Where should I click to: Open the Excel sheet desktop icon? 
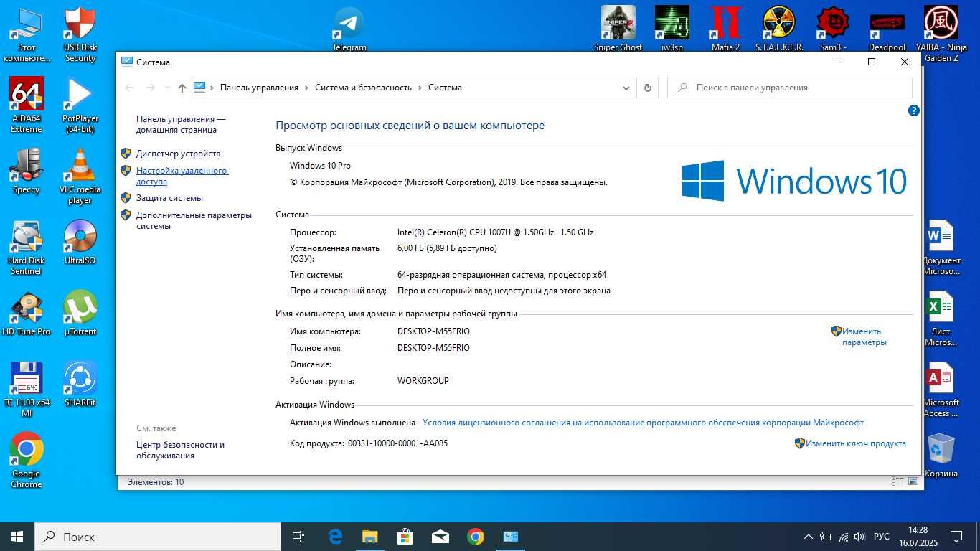941,319
